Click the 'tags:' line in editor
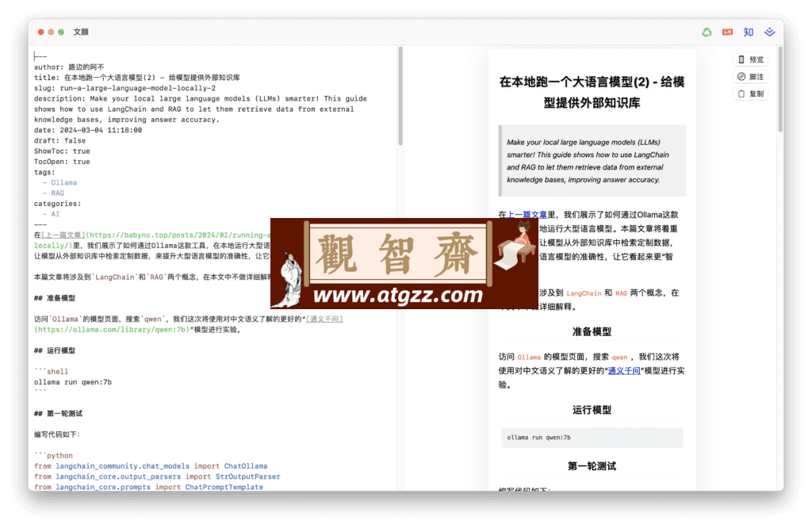 [44, 172]
